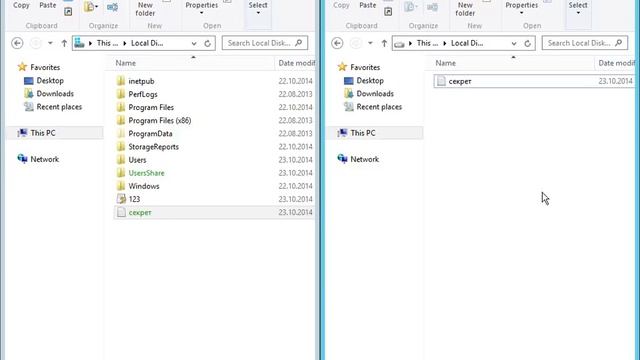Screen dimensions: 640x360
Task: Click inetpub folder icon
Action: (x=121, y=81)
